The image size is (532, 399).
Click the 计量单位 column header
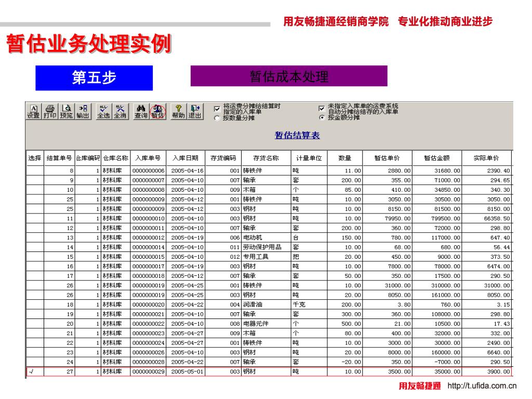[x=309, y=158]
